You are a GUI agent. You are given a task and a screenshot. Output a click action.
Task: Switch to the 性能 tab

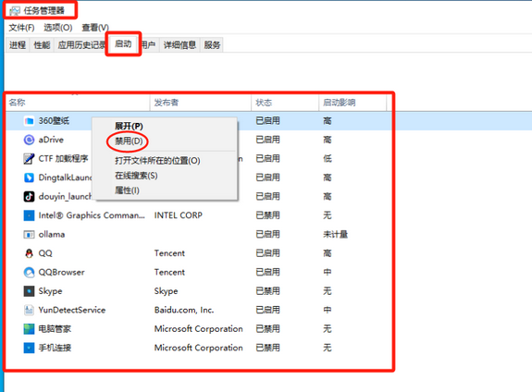coord(42,45)
